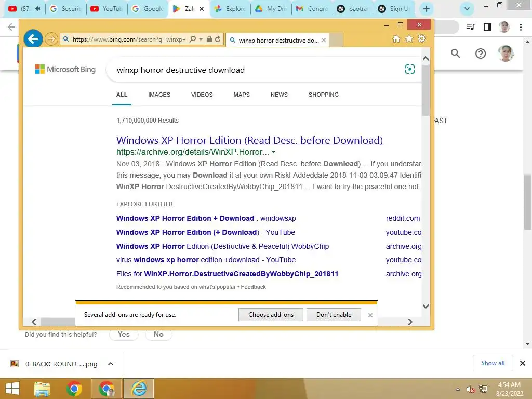
Task: Open Files for WinXP.Horror.Destructive link
Action: [228, 274]
